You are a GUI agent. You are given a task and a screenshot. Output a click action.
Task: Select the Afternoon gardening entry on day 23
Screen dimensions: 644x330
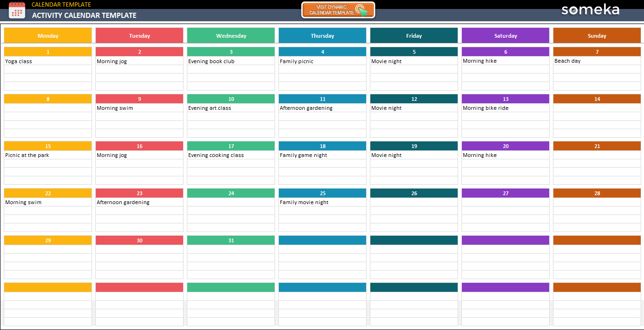(123, 202)
